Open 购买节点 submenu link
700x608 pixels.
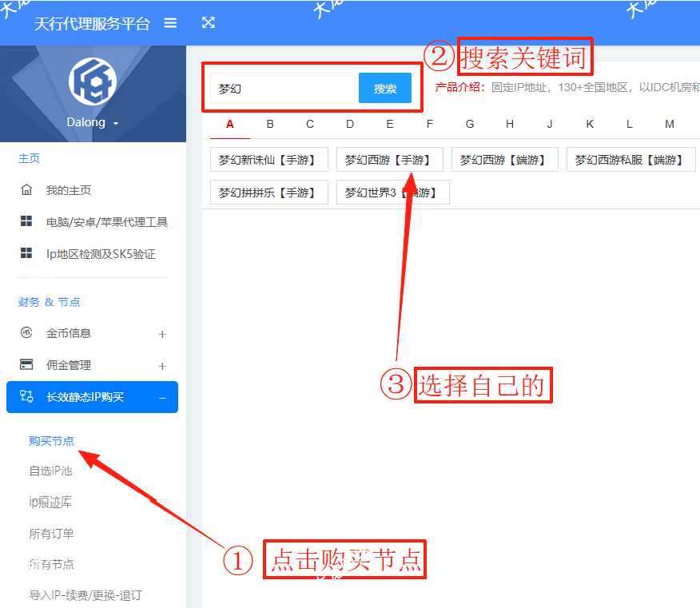point(51,441)
